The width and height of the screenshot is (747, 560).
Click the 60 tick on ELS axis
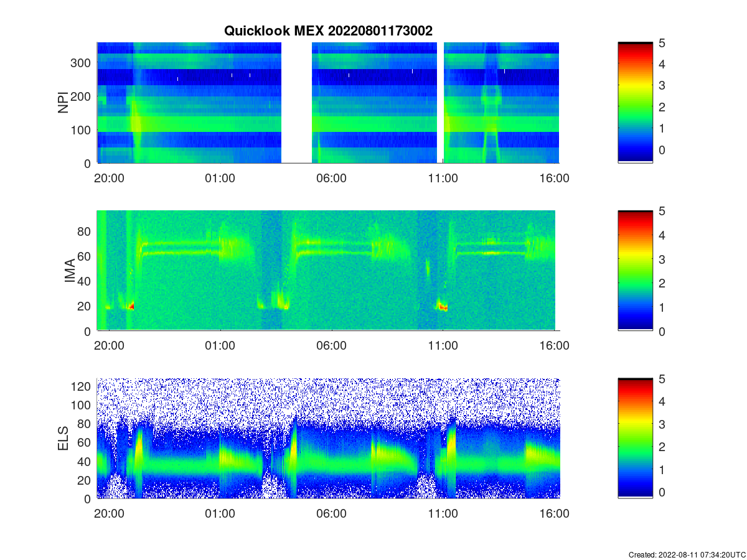coord(85,442)
